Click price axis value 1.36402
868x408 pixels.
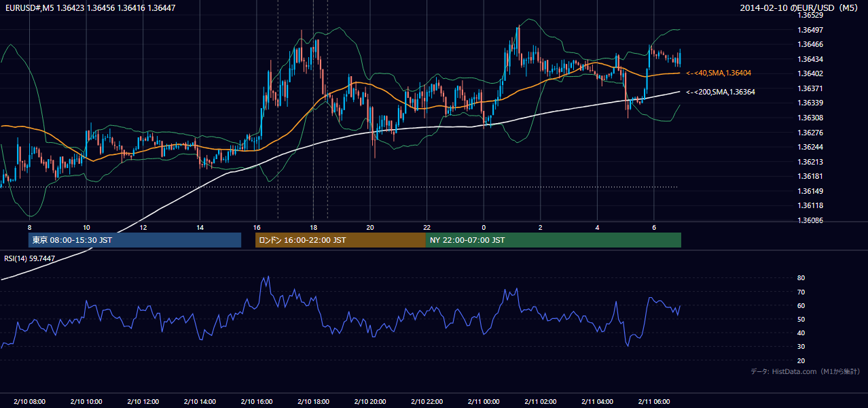click(x=810, y=73)
